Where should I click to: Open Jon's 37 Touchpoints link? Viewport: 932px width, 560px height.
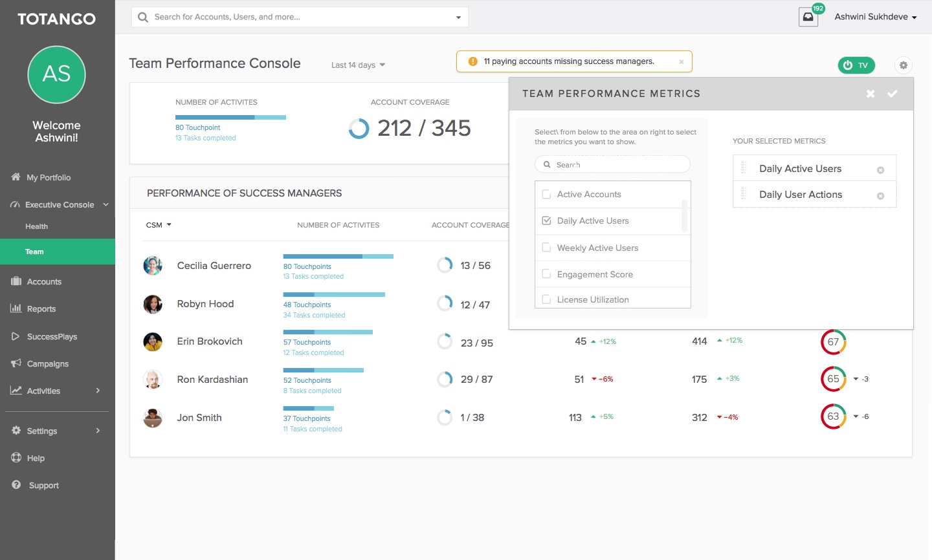coord(307,418)
